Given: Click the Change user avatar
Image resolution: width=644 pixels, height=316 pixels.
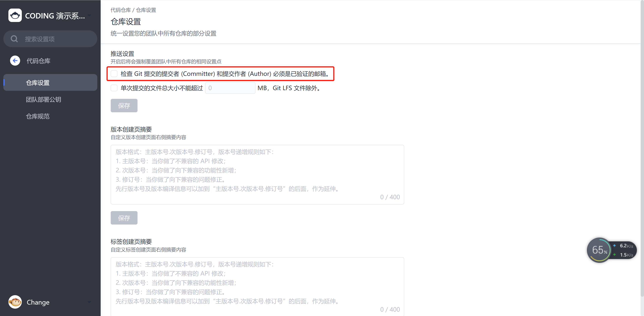Looking at the screenshot, I should coord(15,302).
